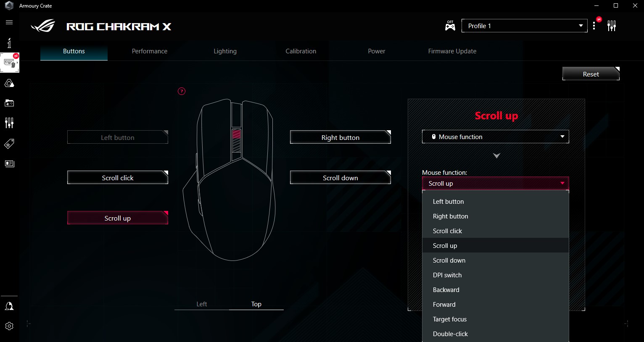644x342 pixels.
Task: Open Game Library folder icon in sidebar
Action: 9,103
